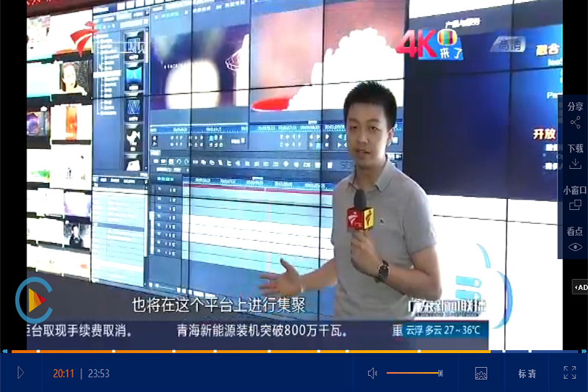Click the download (下载) arrow icon
Screen dimensions: 588x392
[575, 164]
